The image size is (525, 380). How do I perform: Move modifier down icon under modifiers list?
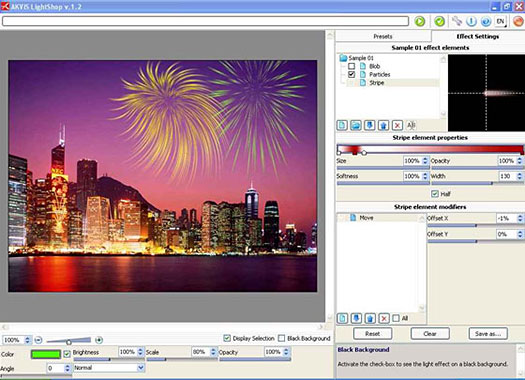(x=356, y=318)
